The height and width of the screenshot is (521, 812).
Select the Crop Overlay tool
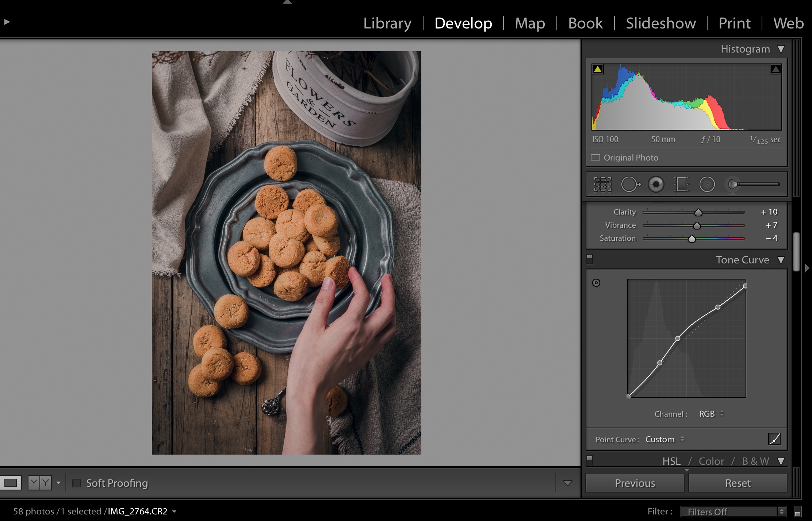click(602, 185)
